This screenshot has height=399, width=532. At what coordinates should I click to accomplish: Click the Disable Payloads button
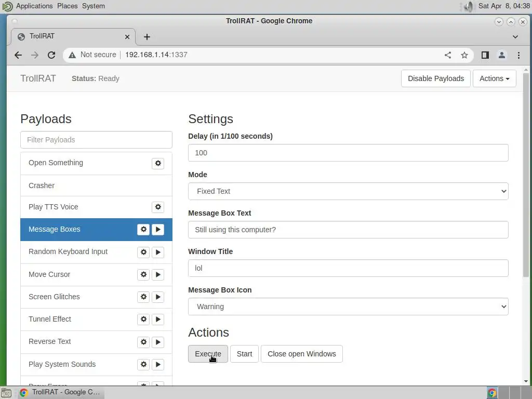(436, 78)
